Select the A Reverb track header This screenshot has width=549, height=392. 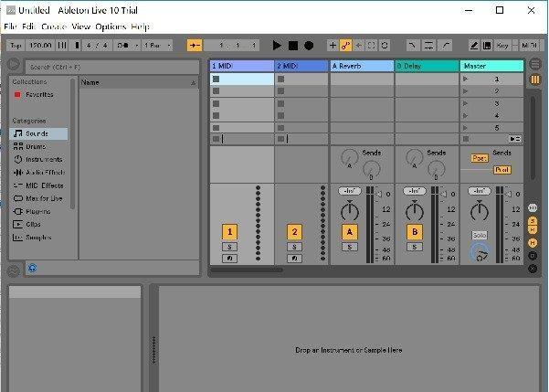[362, 66]
